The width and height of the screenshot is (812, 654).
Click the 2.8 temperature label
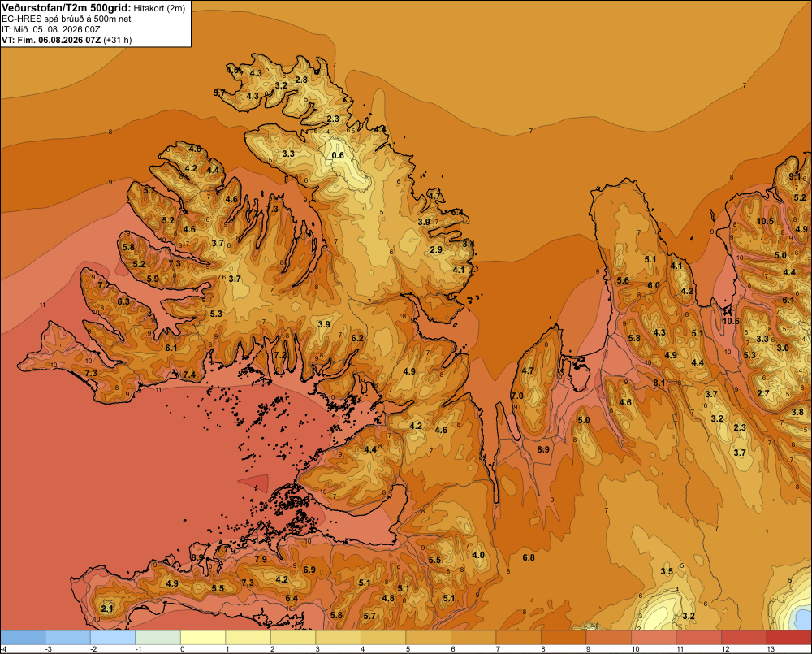coord(301,80)
